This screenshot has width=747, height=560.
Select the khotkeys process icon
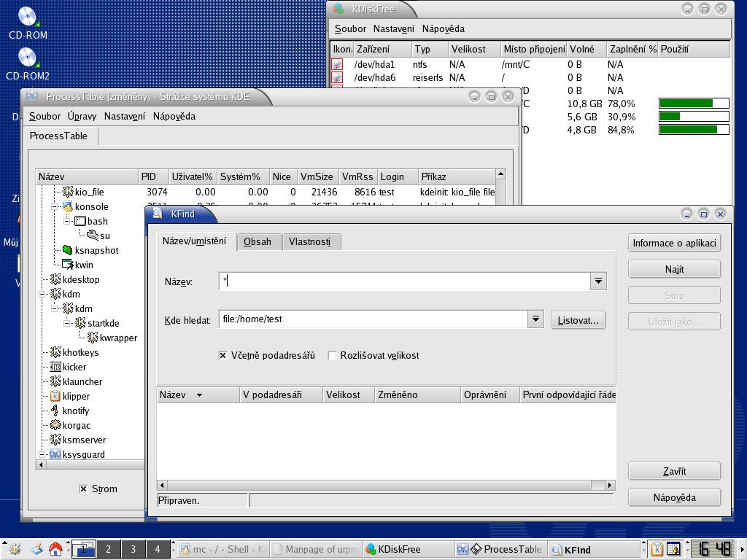tap(55, 352)
